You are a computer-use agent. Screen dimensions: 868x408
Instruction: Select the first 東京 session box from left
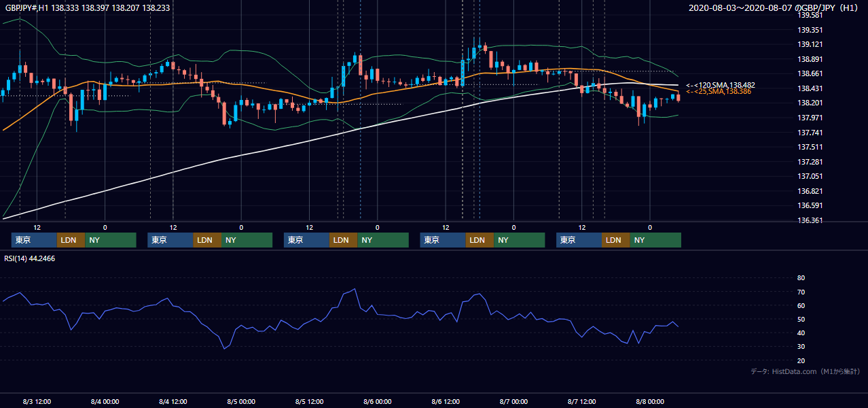(x=34, y=240)
